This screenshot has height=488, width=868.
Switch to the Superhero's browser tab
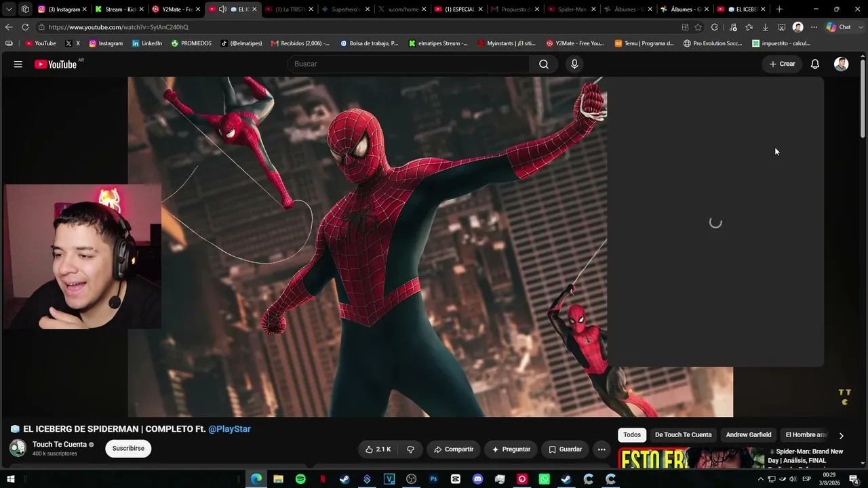coord(346,9)
